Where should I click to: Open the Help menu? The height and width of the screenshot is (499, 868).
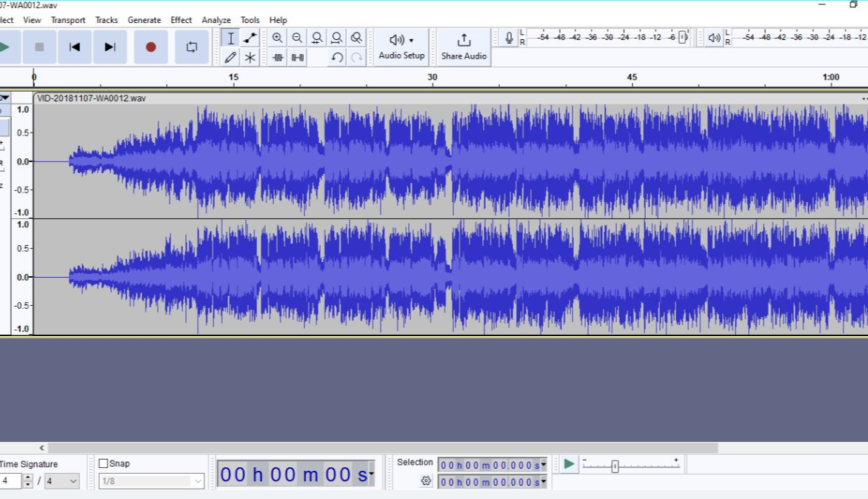tap(278, 20)
